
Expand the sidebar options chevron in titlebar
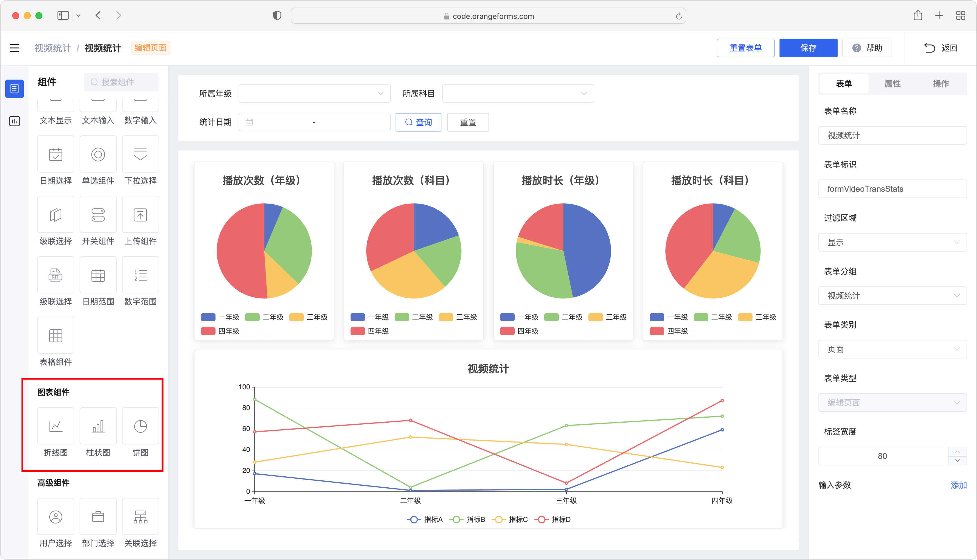pyautogui.click(x=78, y=16)
